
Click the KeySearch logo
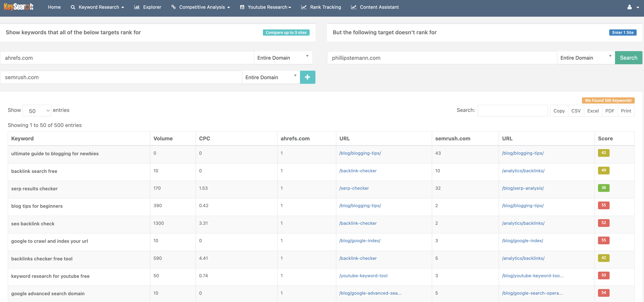[18, 7]
